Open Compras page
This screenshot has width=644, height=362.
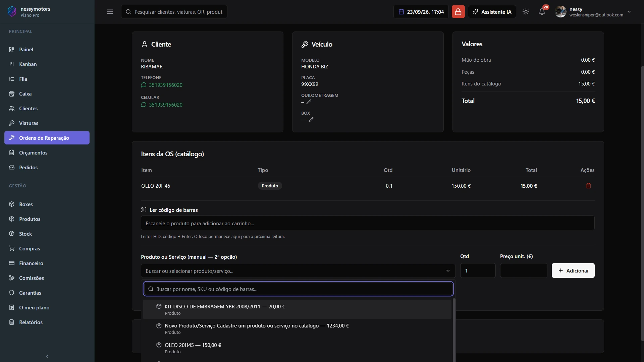pos(47,249)
